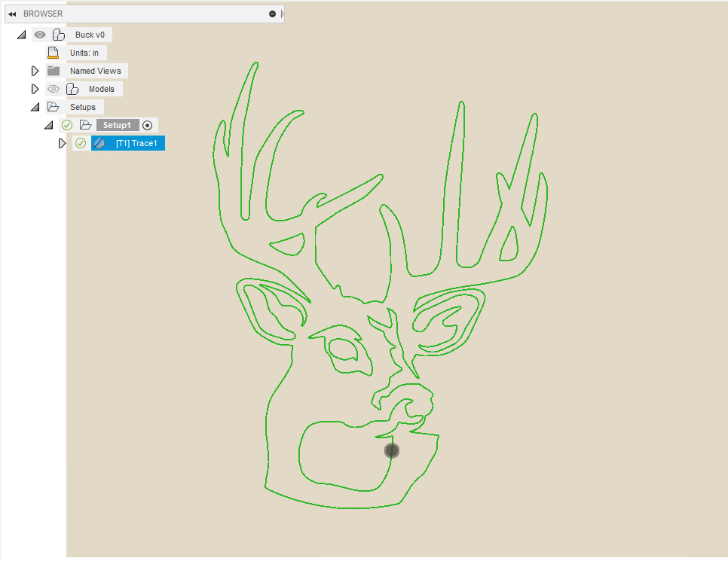The height and width of the screenshot is (561, 728).
Task: Click the Setups folder icon
Action: tap(53, 106)
